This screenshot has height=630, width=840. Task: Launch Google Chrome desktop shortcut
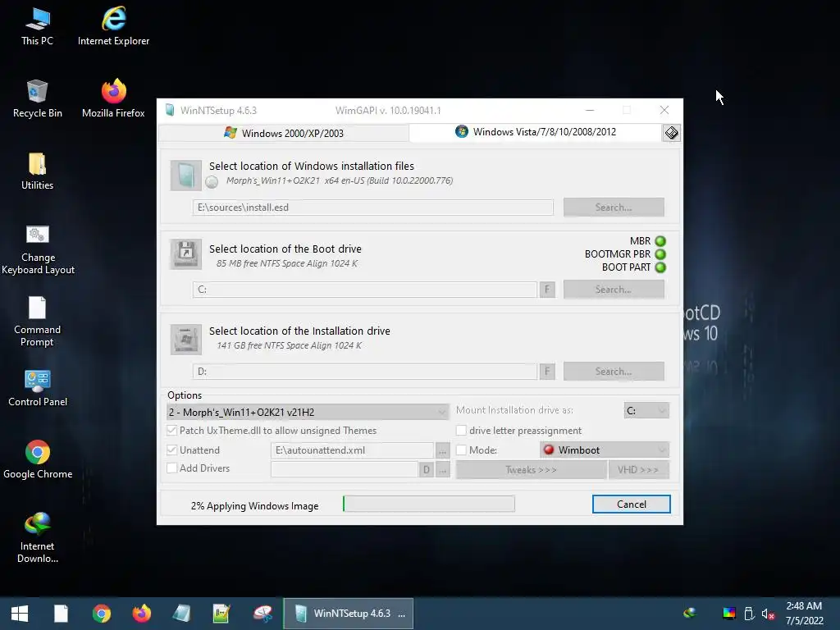pos(38,459)
